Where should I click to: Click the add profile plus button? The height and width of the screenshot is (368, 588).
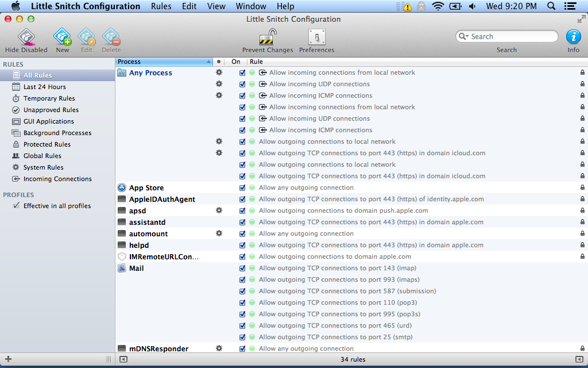pyautogui.click(x=8, y=359)
